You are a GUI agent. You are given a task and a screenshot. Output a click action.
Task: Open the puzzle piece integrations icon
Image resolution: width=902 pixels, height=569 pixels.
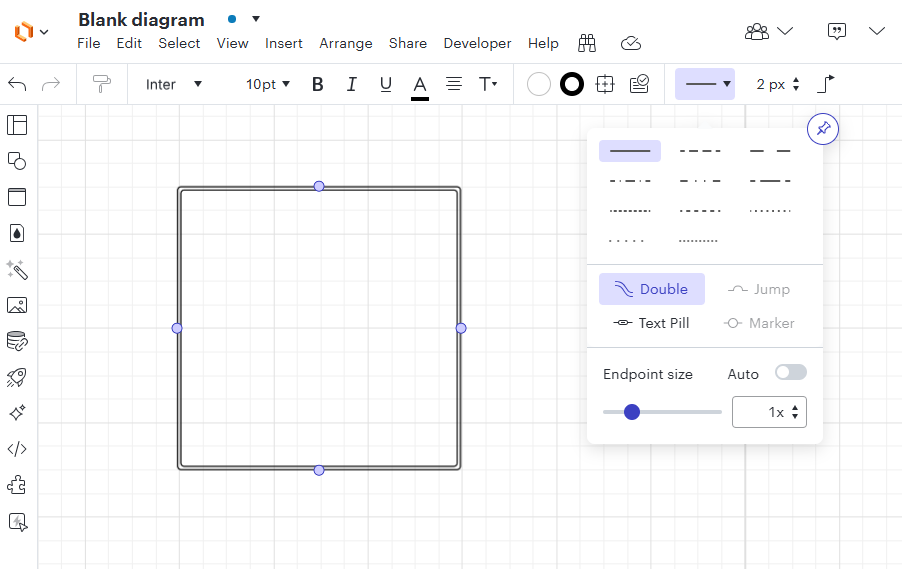[17, 485]
